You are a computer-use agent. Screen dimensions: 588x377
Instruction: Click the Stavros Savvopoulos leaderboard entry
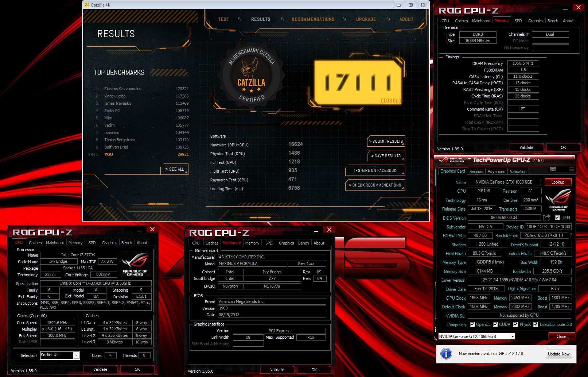[x=143, y=89]
